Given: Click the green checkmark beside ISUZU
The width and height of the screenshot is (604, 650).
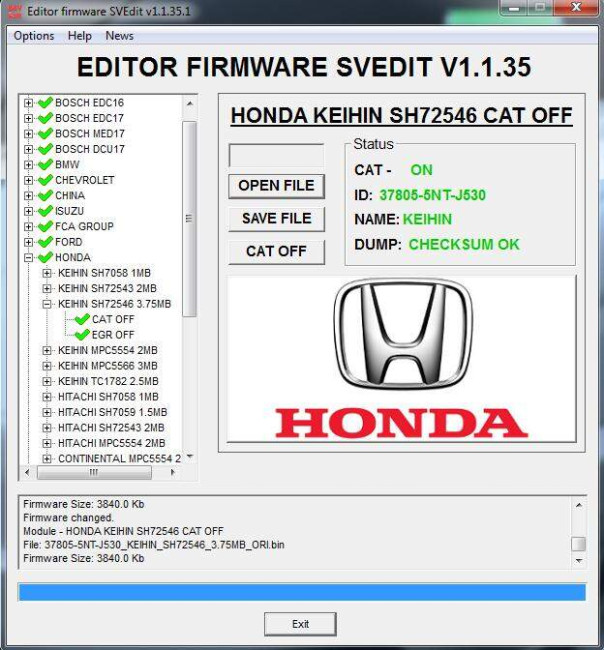Looking at the screenshot, I should coord(45,211).
